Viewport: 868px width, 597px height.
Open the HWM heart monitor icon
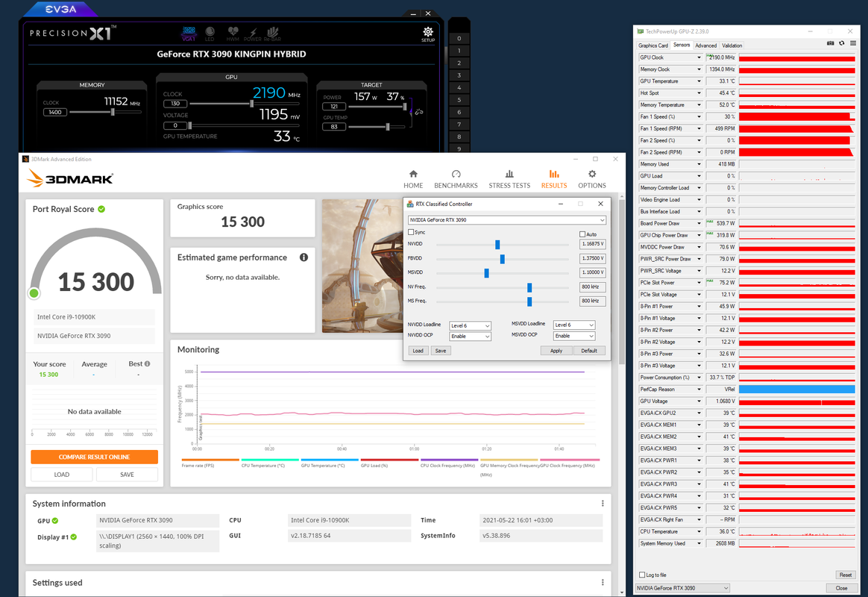(233, 34)
